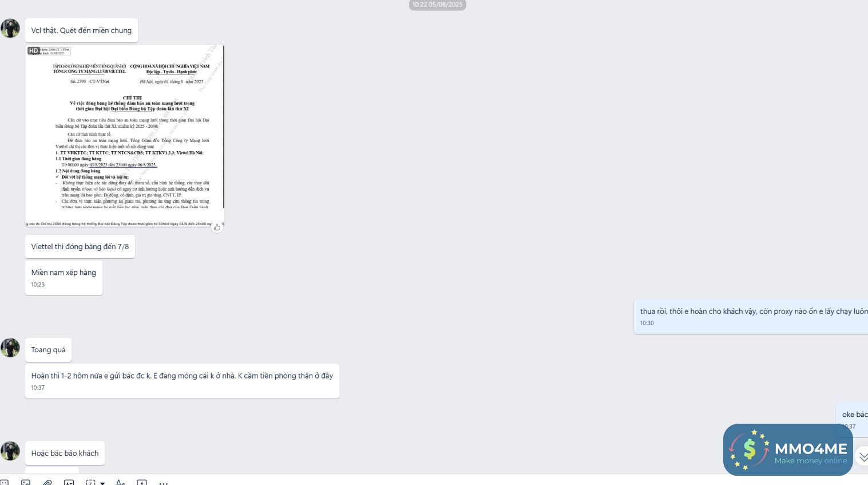Click the 'Hoàn thì 1-2 hôm nữa' message
This screenshot has width=868, height=485.
coord(182,381)
